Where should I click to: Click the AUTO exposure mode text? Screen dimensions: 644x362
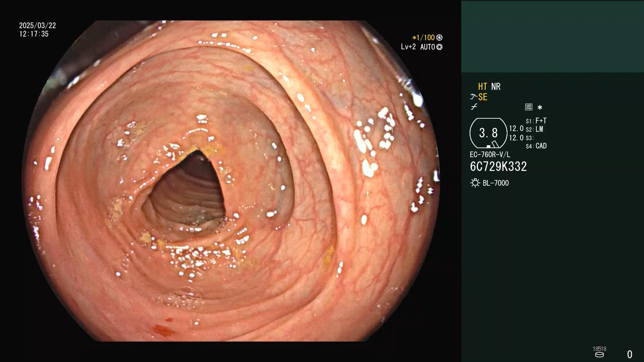point(428,47)
